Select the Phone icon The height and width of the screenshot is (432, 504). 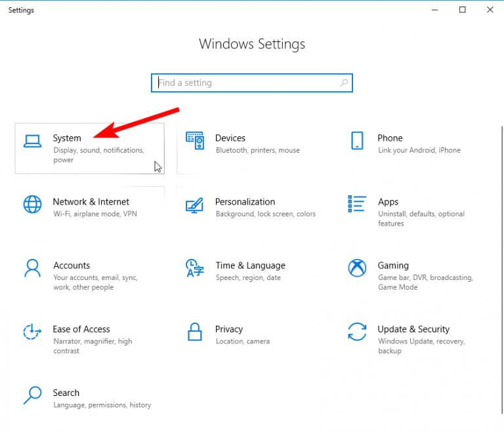tap(357, 141)
